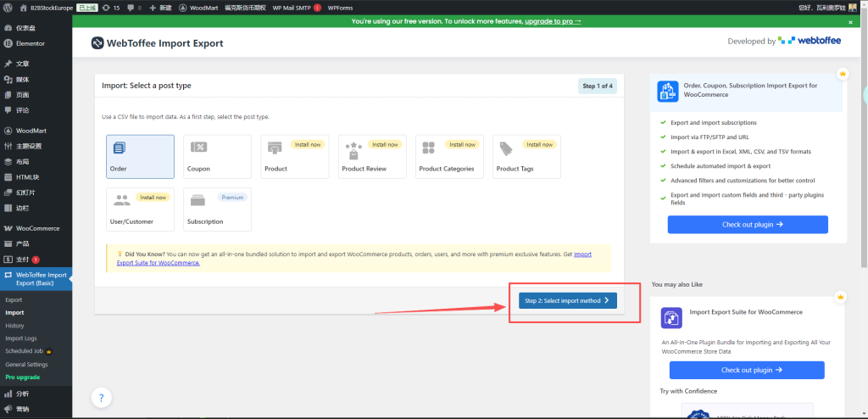Open the WoodMart admin bar menu
868x419 pixels.
198,8
